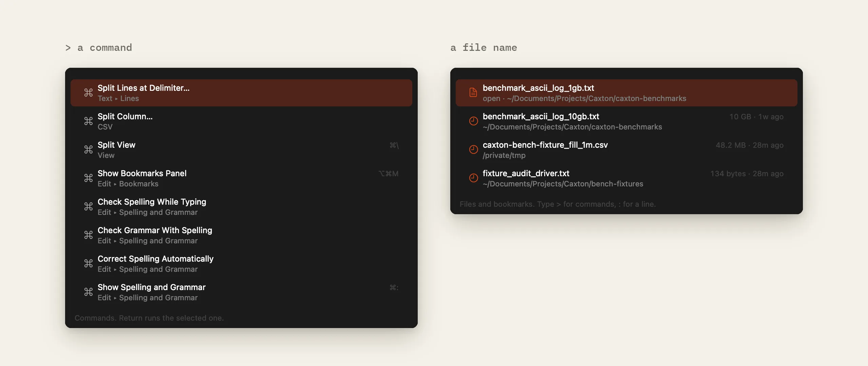Click command icon beside Correct Spelling Automatically
The height and width of the screenshot is (366, 868).
click(x=88, y=263)
